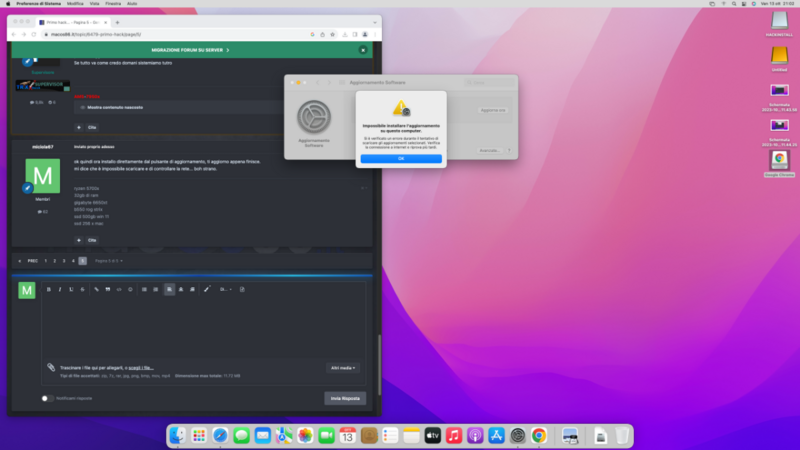Screen dimensions: 800x450
Task: Go to page 3 of the topic
Action: point(64,261)
